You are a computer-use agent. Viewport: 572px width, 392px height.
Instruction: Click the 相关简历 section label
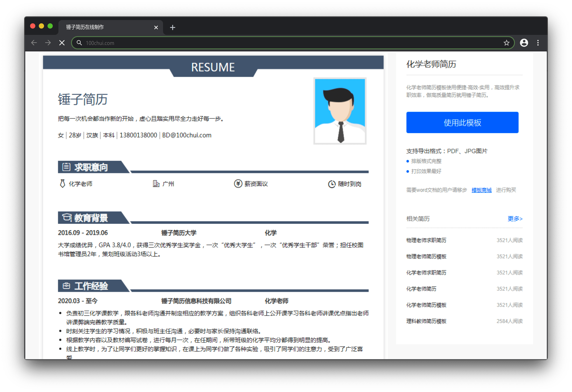(x=418, y=219)
